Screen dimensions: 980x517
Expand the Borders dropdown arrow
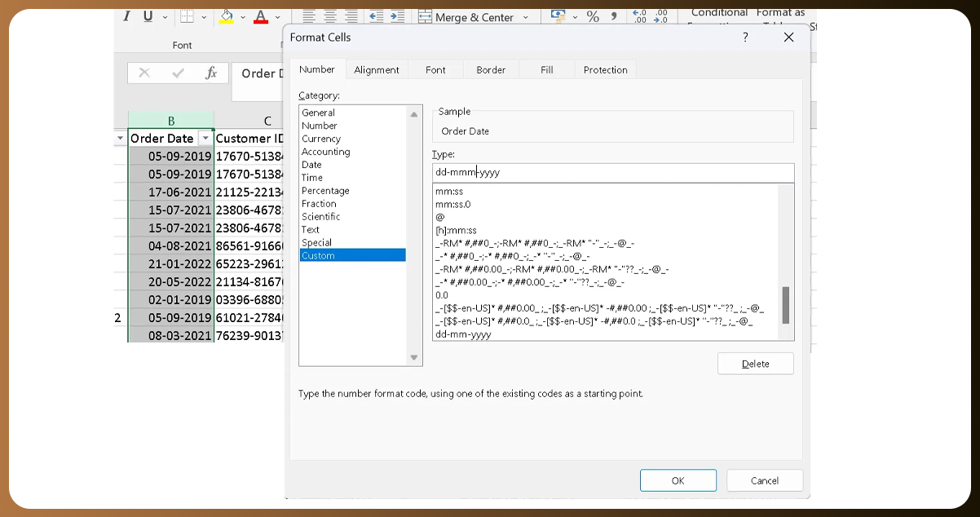click(x=203, y=17)
